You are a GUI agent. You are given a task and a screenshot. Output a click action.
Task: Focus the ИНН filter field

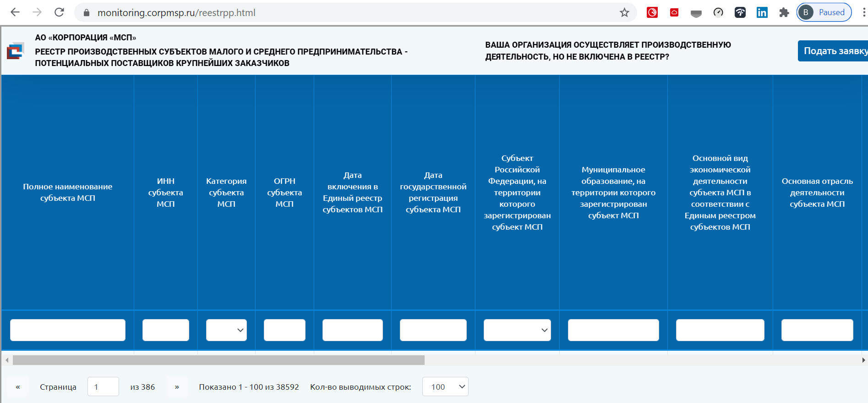pyautogui.click(x=166, y=330)
